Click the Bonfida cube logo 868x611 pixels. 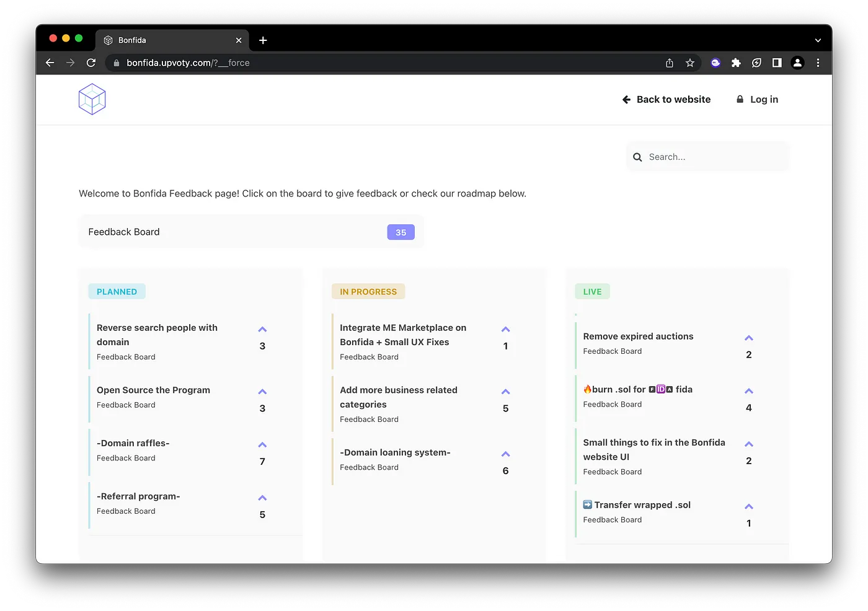92,99
